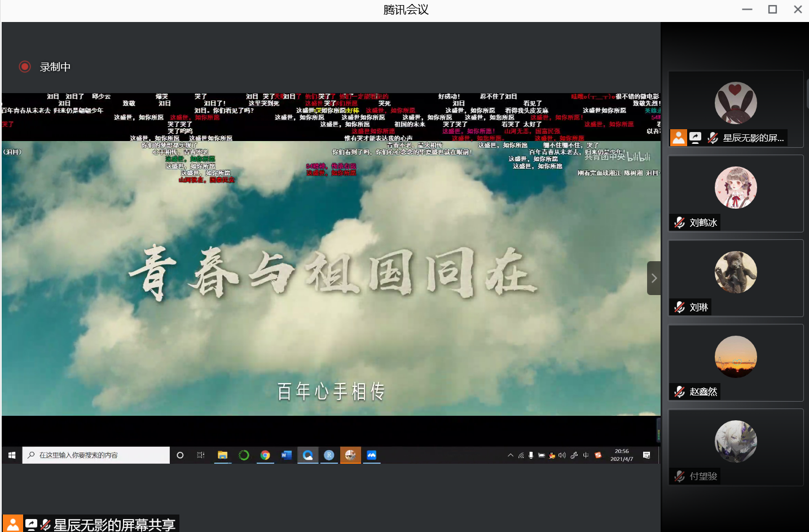Click the Windows Start button
The width and height of the screenshot is (809, 532).
coord(12,455)
